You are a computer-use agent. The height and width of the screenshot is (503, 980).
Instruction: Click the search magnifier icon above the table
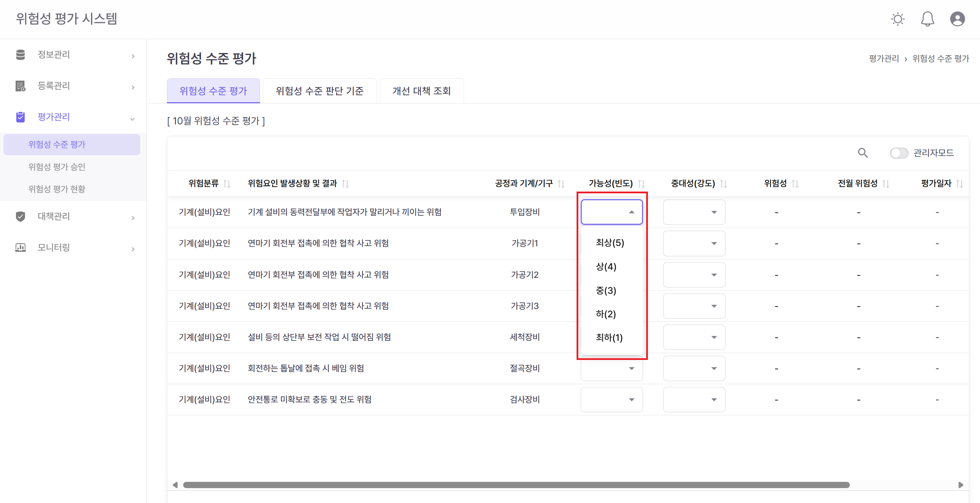click(x=863, y=153)
